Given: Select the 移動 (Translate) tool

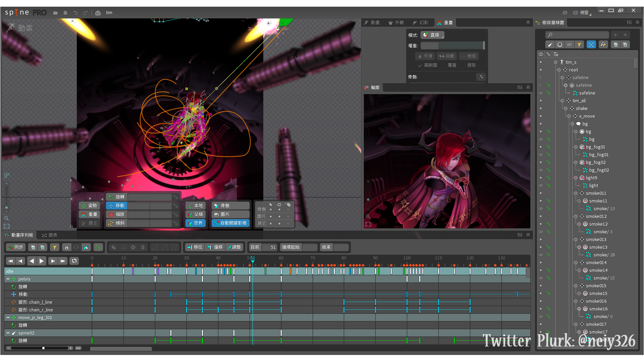Looking at the screenshot, I should [116, 205].
